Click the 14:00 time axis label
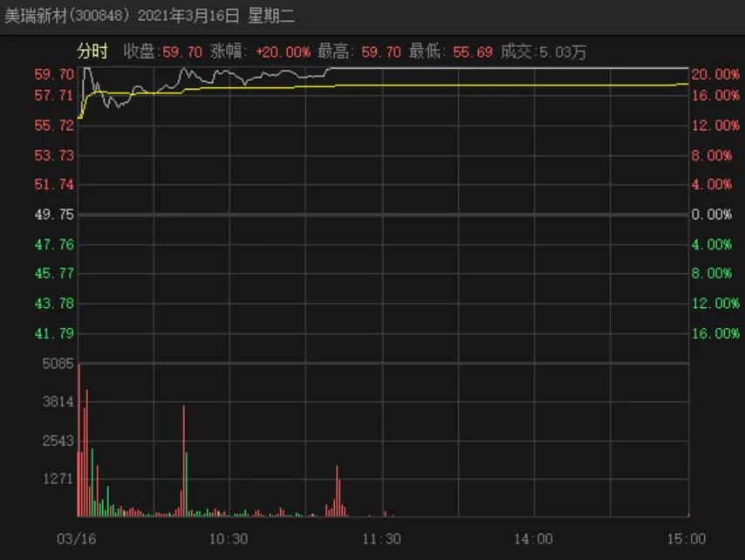This screenshot has width=745, height=560. [534, 538]
